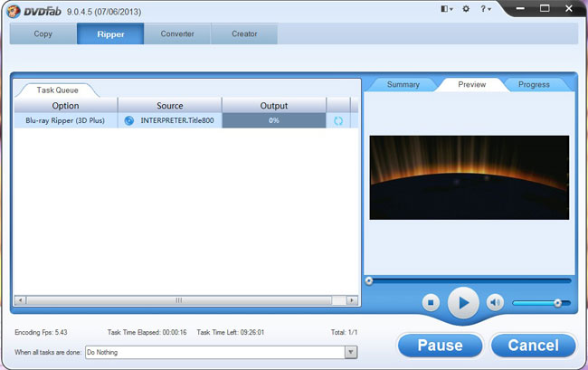Pause the ripping task

coord(440,345)
